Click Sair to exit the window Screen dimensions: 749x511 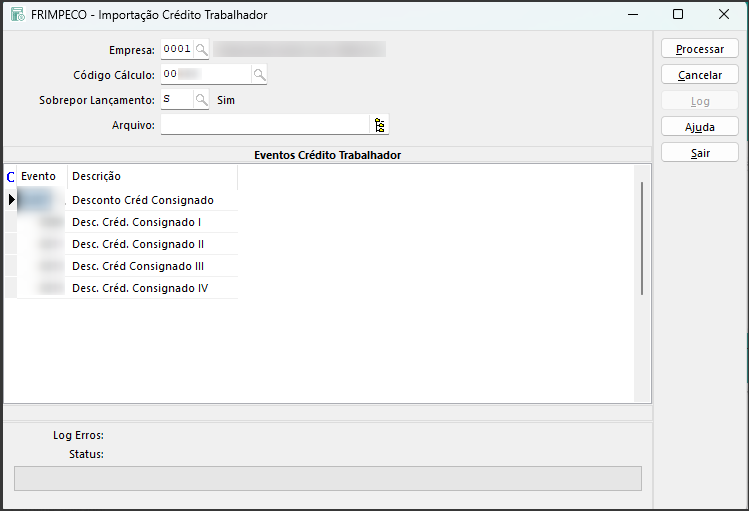tap(700, 153)
